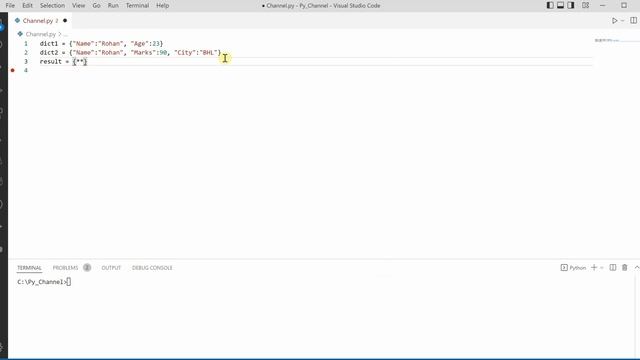
Task: Click line number 3 in gutter
Action: tap(26, 62)
